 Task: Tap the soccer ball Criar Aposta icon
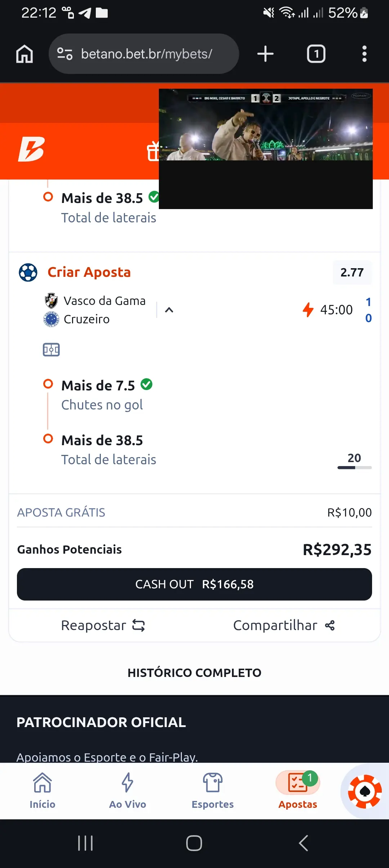28,273
